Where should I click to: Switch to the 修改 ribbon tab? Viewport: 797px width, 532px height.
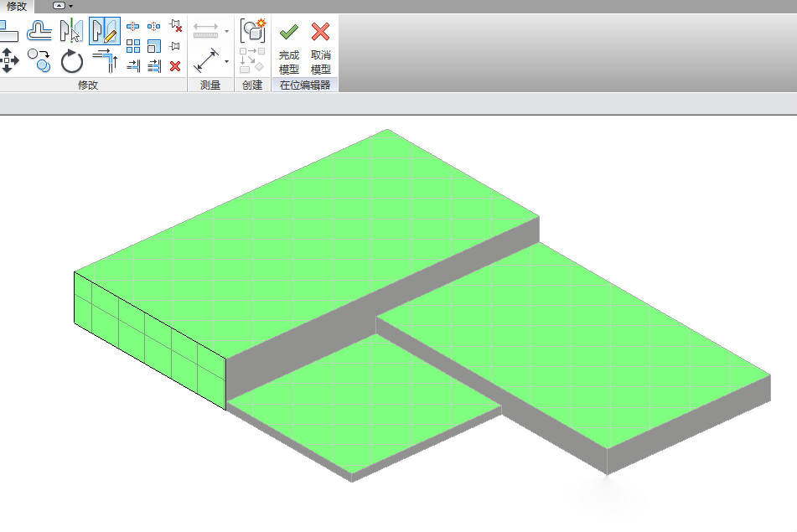coord(13,6)
